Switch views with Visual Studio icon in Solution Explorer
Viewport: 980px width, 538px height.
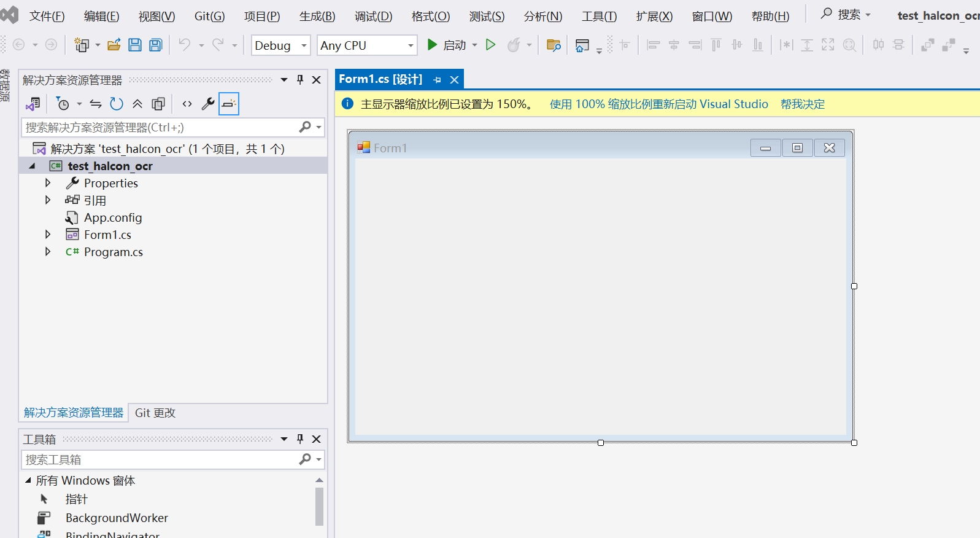coord(33,104)
